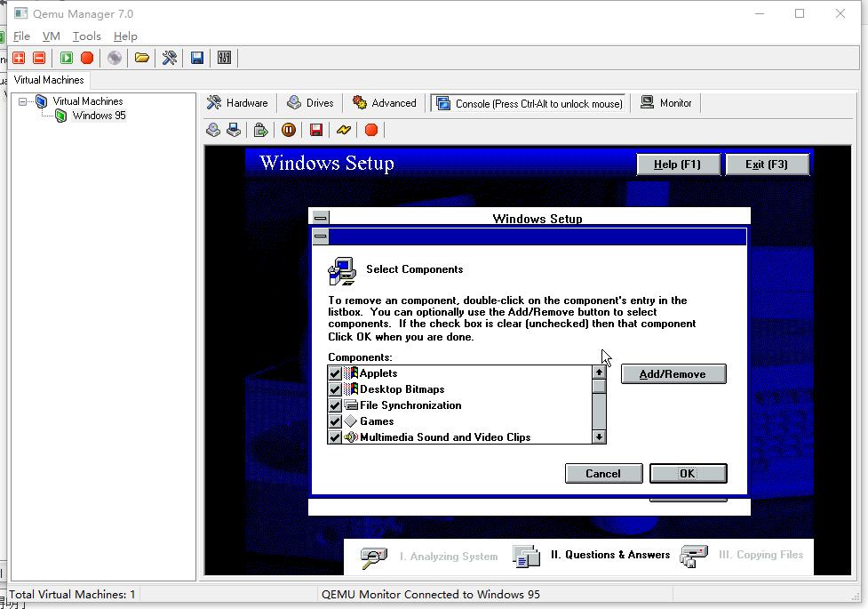The image size is (868, 609).
Task: Click the yellow lightning bolt icon
Action: pyautogui.click(x=344, y=130)
